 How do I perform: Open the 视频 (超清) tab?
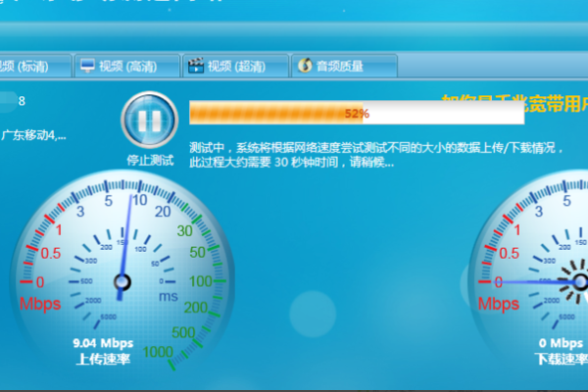pyautogui.click(x=235, y=67)
